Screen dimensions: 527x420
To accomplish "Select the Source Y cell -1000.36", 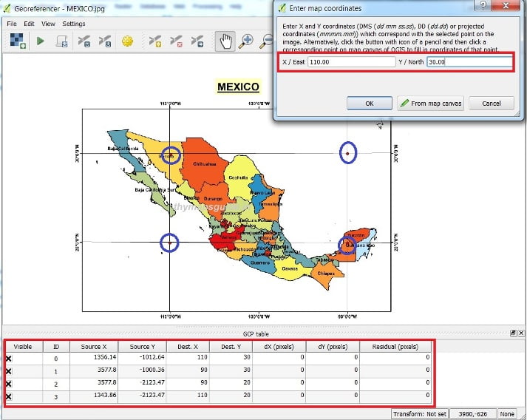I will tap(142, 370).
